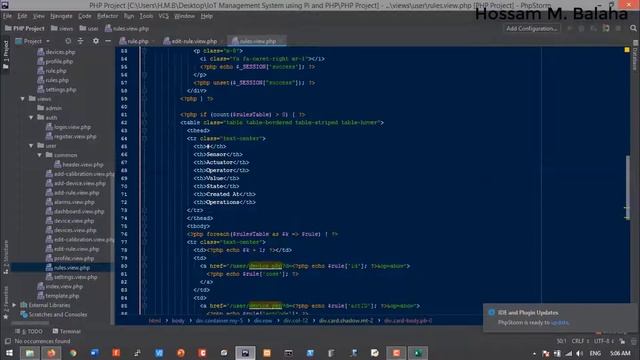Click expand/collapse all icon in Project panel

point(80,41)
